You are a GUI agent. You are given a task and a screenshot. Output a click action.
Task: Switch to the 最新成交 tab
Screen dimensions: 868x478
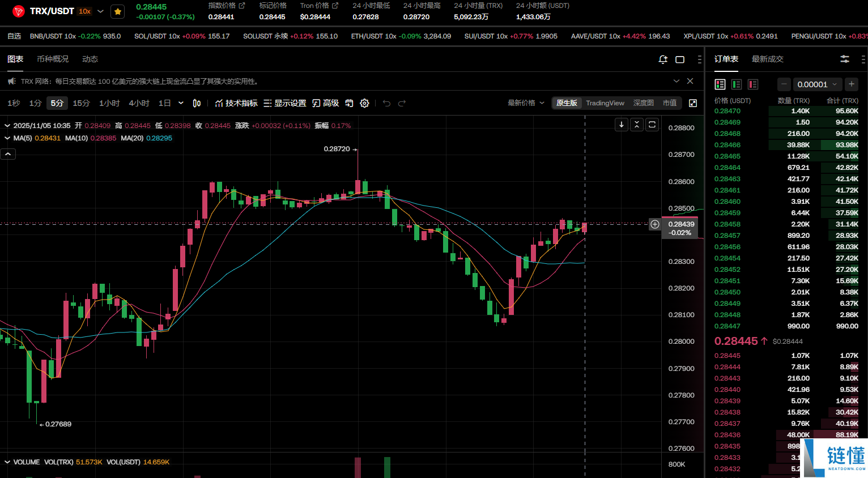767,59
